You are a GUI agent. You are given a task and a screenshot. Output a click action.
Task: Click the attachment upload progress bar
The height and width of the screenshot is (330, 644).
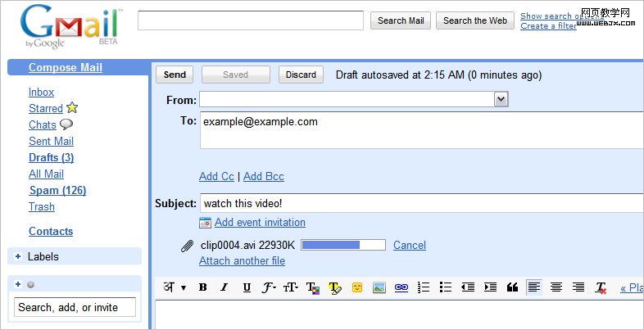(342, 245)
